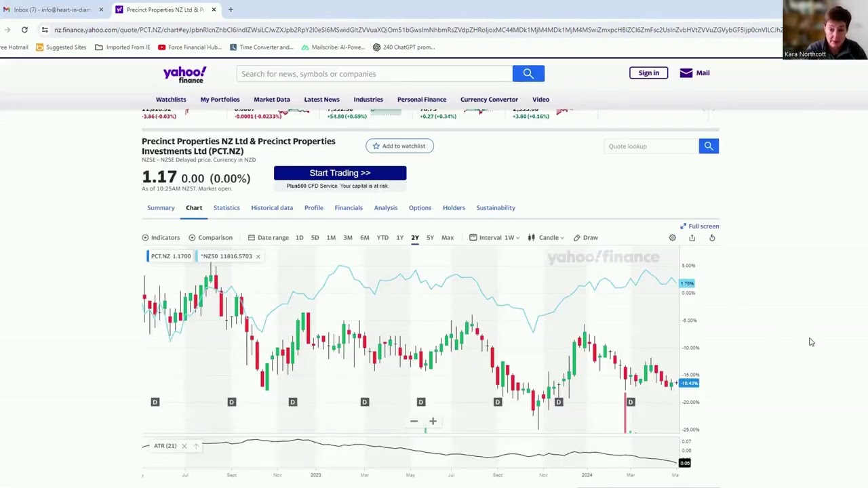Remove the ATR (21) indicator
The height and width of the screenshot is (488, 868).
(184, 446)
